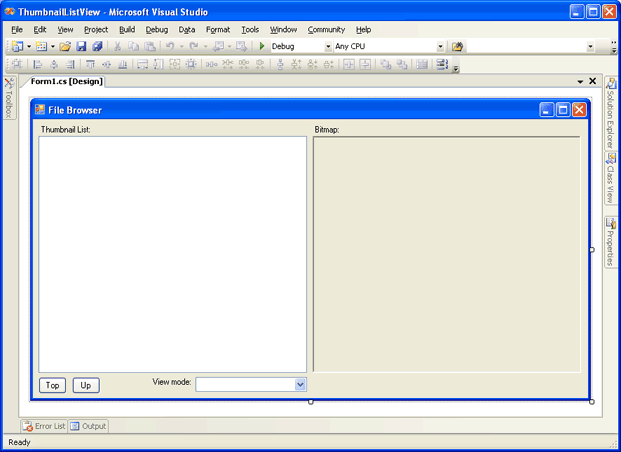
Task: Click the Up button on form
Action: 86,385
